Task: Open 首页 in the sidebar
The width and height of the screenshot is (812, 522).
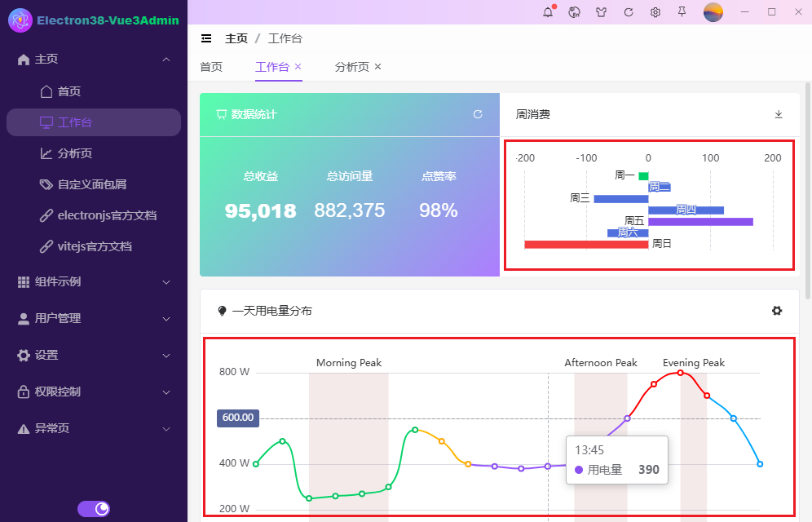Action: 94,91
